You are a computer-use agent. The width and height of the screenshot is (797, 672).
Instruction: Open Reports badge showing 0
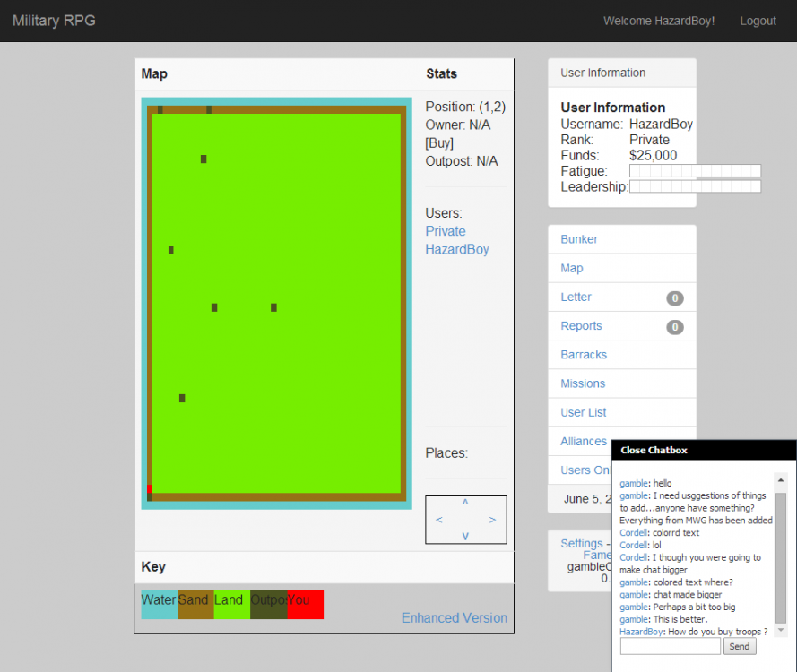(674, 327)
